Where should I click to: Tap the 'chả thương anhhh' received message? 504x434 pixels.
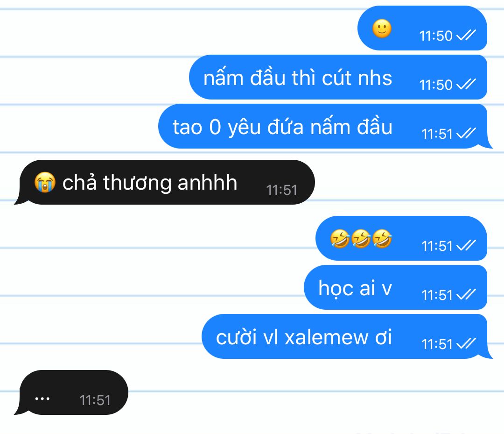click(164, 182)
